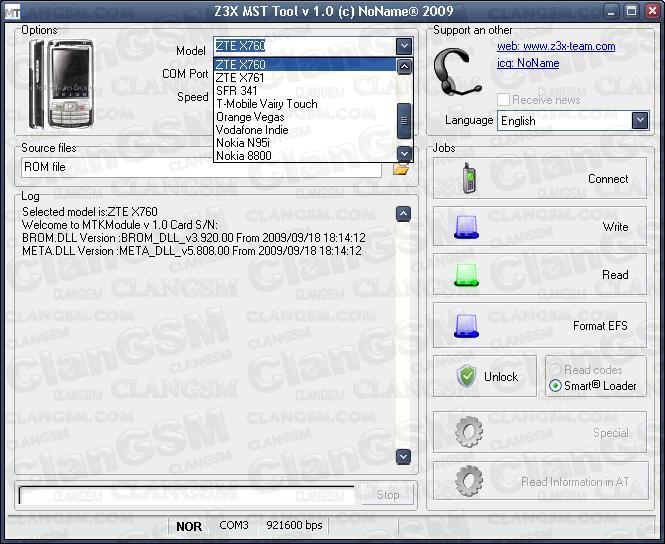Click the headset support icon

457,71
